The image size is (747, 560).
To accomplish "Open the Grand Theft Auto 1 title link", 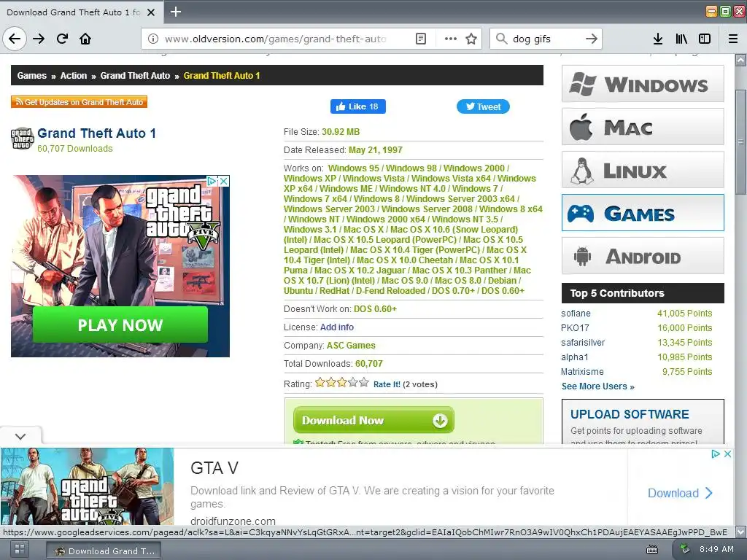I will click(x=96, y=133).
